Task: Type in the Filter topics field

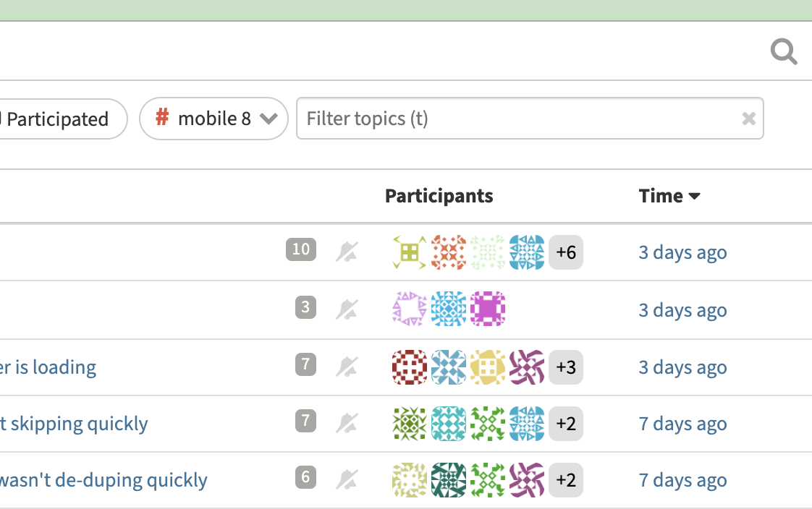Action: pos(514,119)
